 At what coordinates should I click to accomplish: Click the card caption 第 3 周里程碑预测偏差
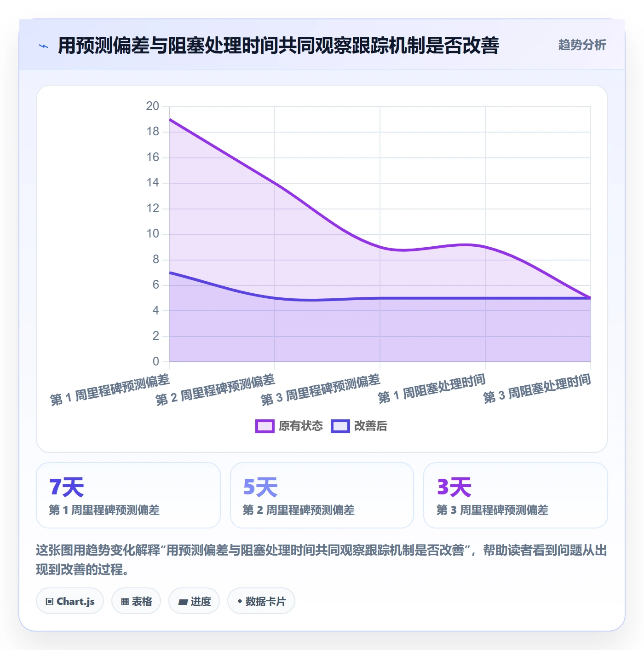[492, 510]
